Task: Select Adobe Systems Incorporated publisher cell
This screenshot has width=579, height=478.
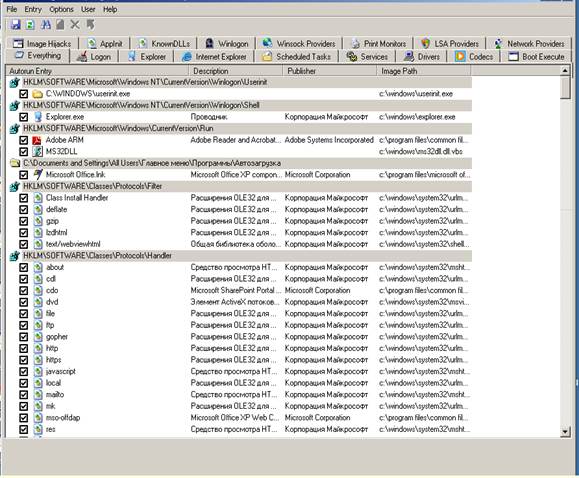Action: coord(329,140)
